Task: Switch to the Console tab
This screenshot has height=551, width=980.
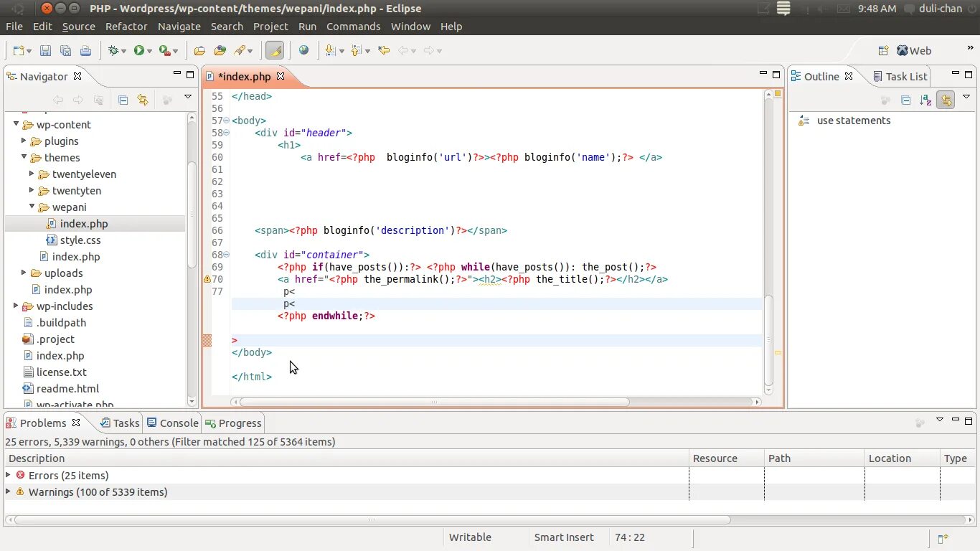Action: (x=172, y=423)
